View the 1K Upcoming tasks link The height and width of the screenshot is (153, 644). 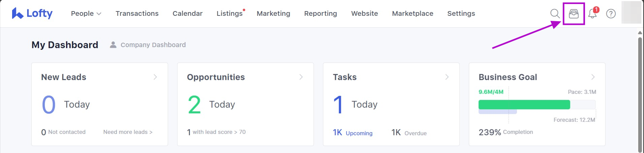tap(353, 133)
